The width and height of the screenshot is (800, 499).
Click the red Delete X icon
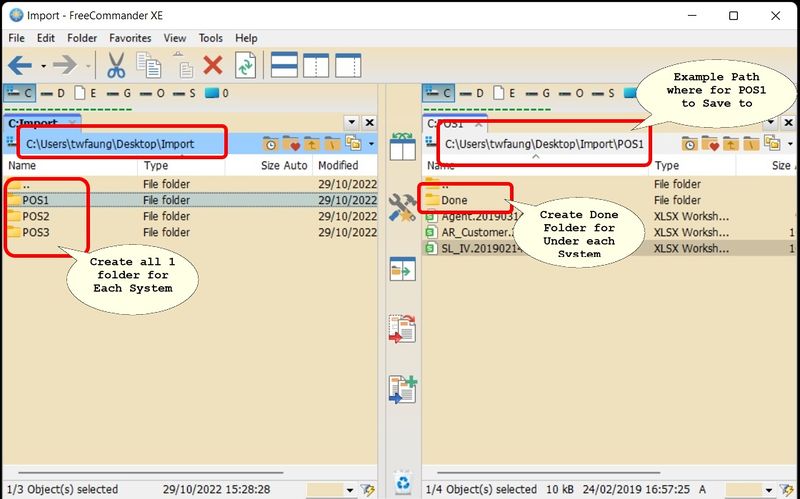coord(212,66)
